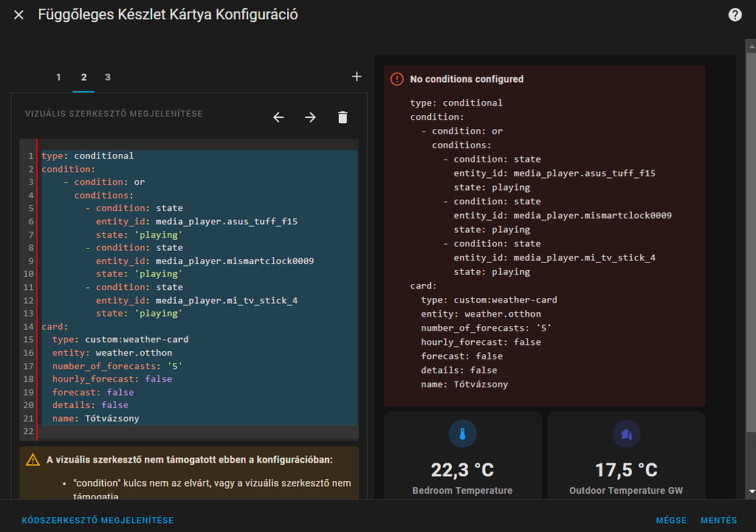Switch to card tab 1
This screenshot has height=532, width=756.
[x=58, y=76]
